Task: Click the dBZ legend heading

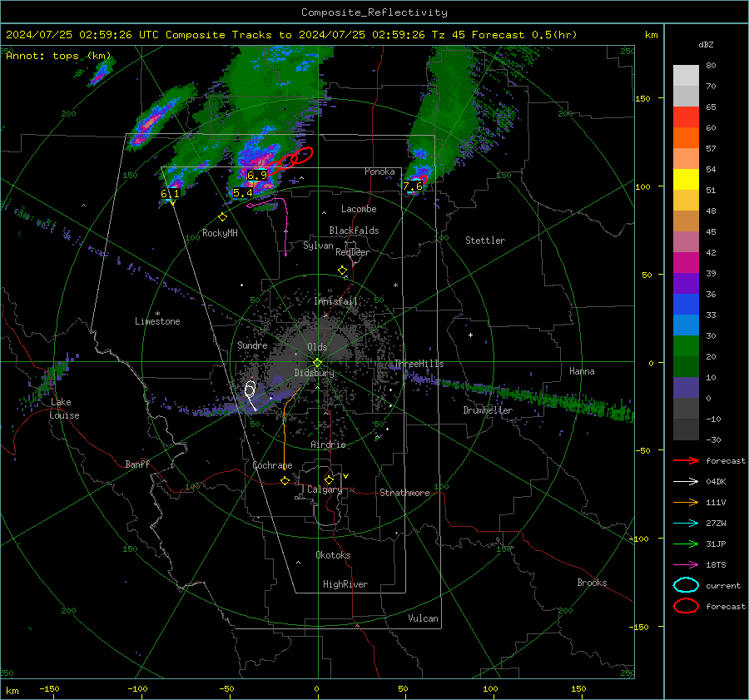Action: coord(706,44)
